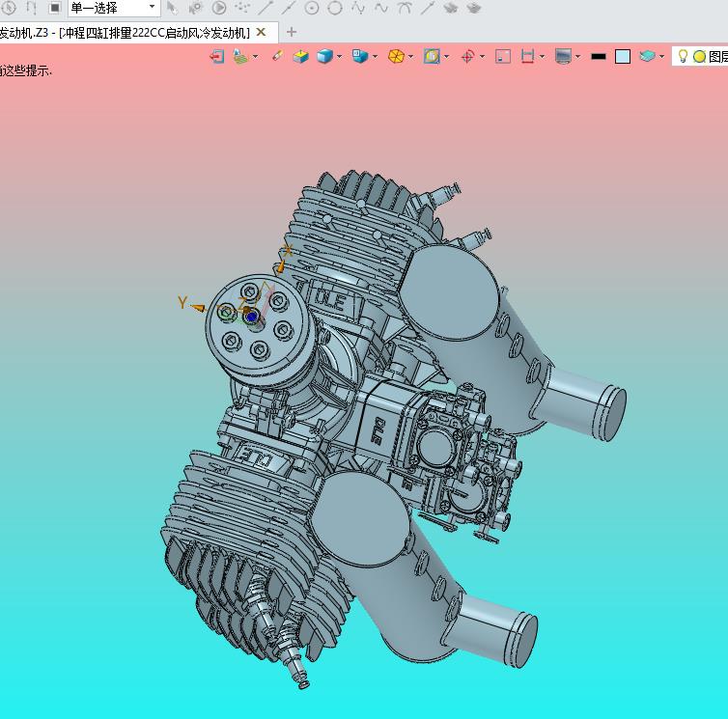
Task: Close the 冲程四缸排量222CC启动风冷发动机 document tab
Action: 261,32
